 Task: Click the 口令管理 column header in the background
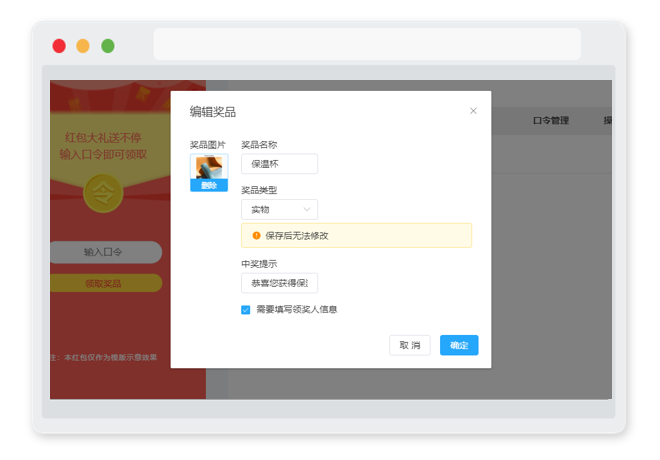pyautogui.click(x=551, y=120)
